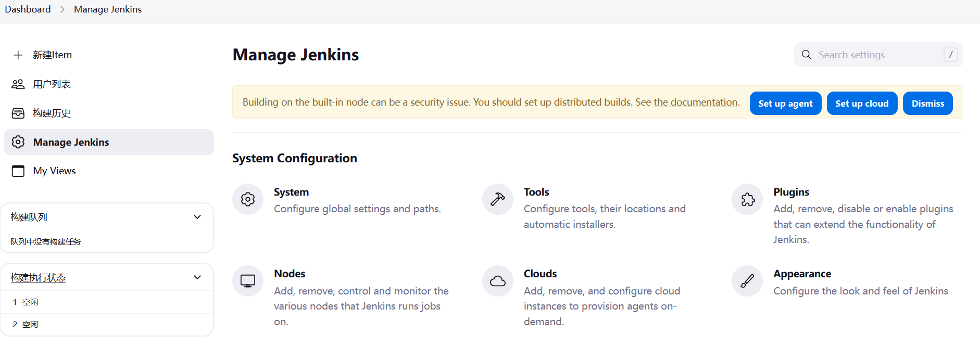Click the Tools hammer icon
The height and width of the screenshot is (347, 980).
498,199
